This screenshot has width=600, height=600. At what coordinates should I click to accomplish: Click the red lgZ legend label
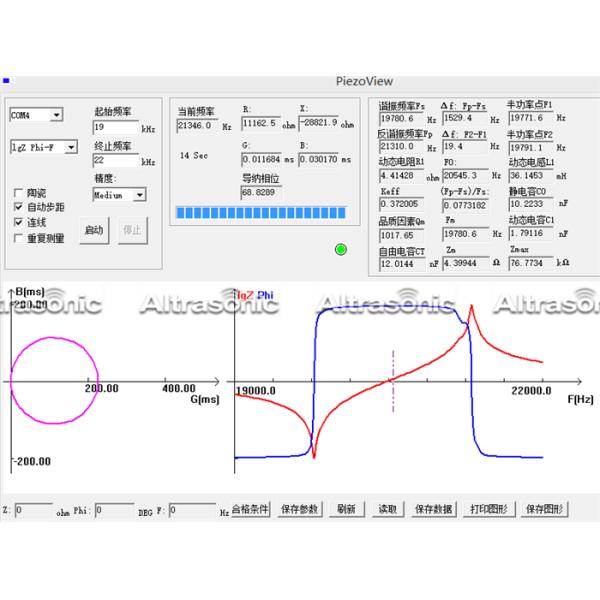click(245, 295)
